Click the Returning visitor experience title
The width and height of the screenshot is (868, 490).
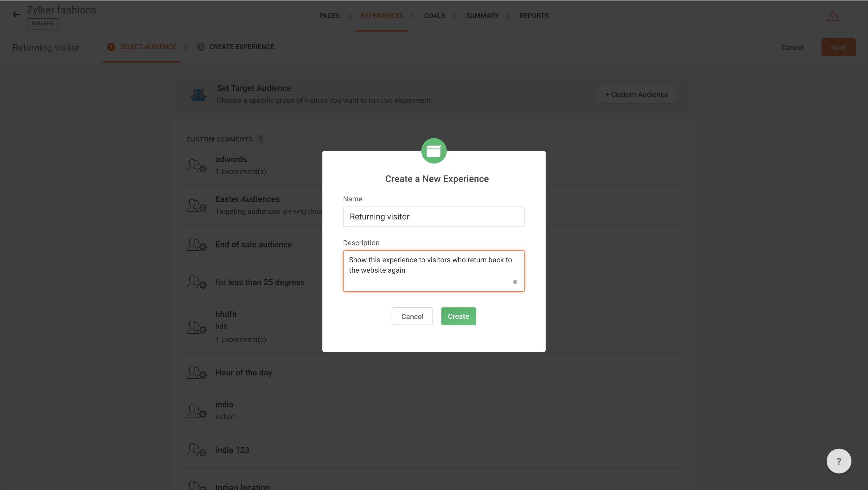coord(46,47)
